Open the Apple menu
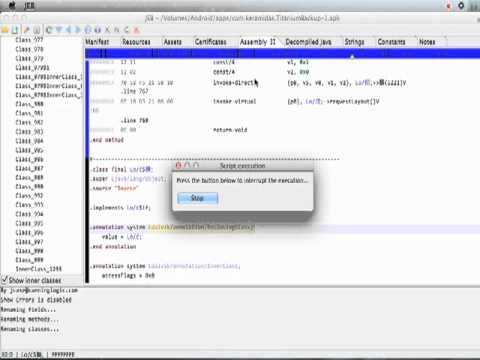The image size is (480, 360). point(13,5)
